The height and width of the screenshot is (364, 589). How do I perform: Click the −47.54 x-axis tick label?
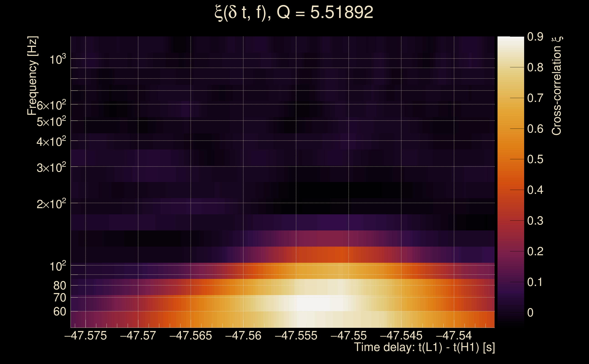coord(454,336)
